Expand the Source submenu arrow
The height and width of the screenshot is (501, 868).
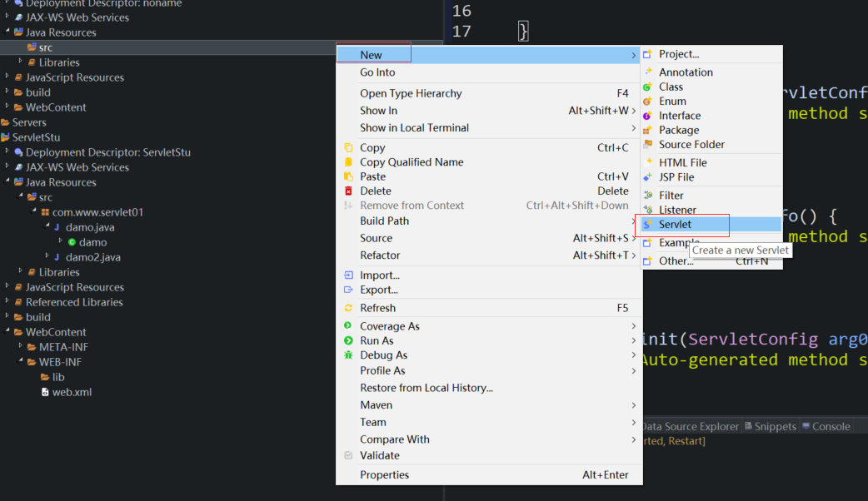[633, 238]
